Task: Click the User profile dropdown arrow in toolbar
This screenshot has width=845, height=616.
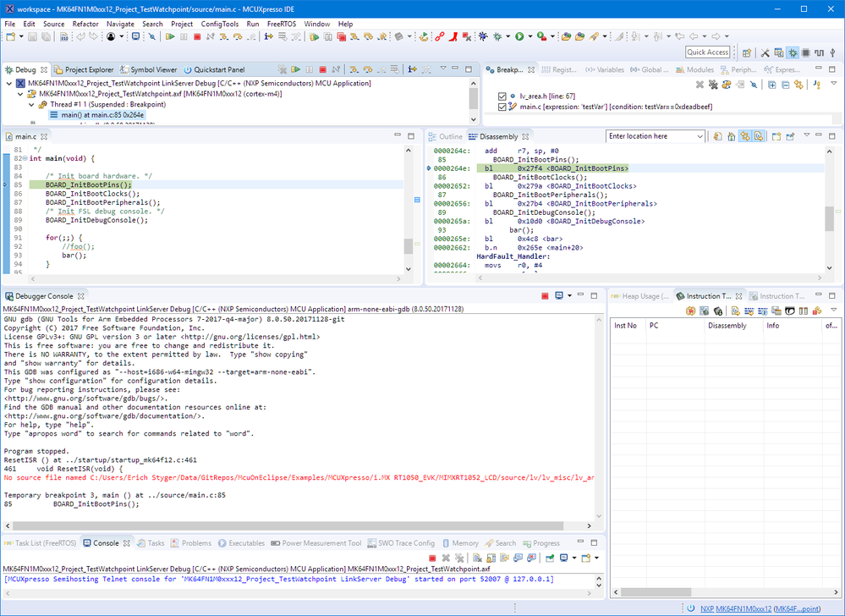Action: pyautogui.click(x=122, y=36)
